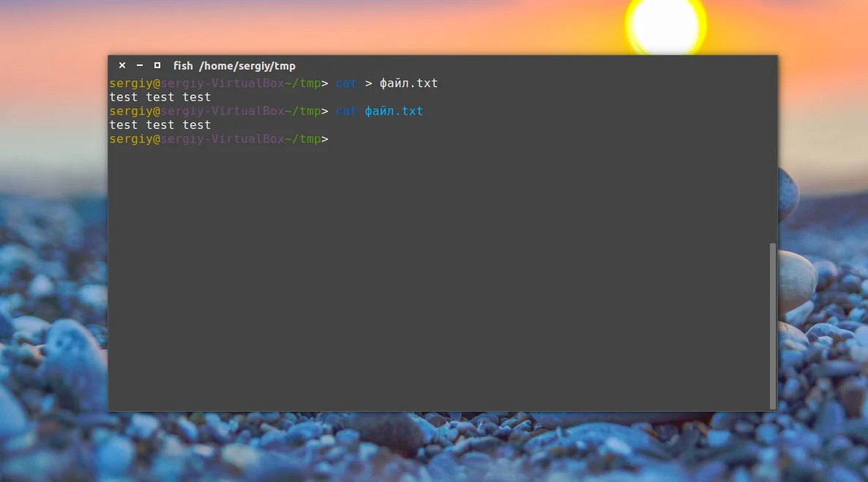
Task: Click the terminal title 'fish /home/sergiy/tmp'
Action: (x=234, y=66)
